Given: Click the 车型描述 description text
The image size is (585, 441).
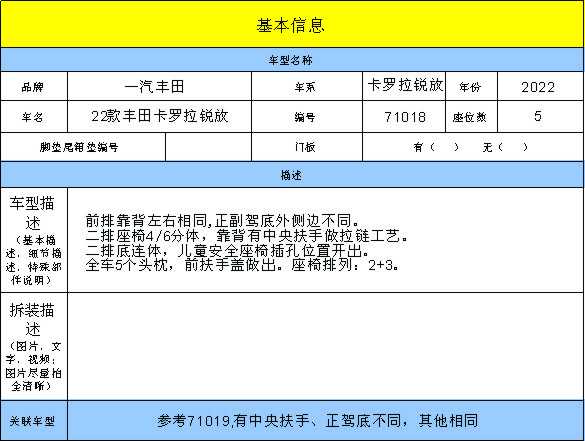Looking at the screenshot, I should 246,243.
